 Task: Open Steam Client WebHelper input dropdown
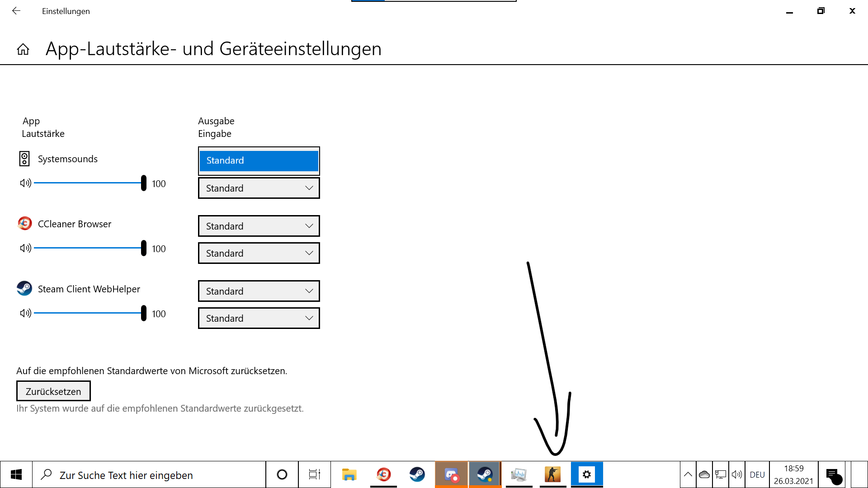pos(259,318)
